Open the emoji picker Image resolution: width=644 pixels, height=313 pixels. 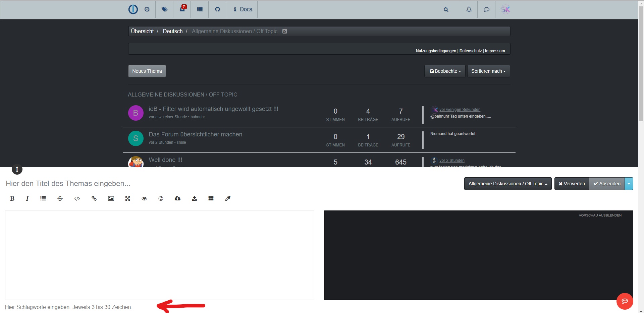(161, 199)
